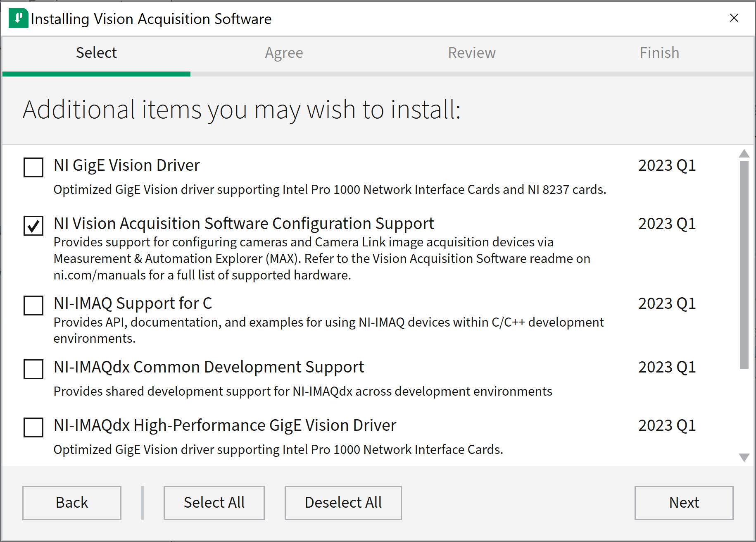
Task: Proceed with the Next button
Action: pyautogui.click(x=684, y=503)
